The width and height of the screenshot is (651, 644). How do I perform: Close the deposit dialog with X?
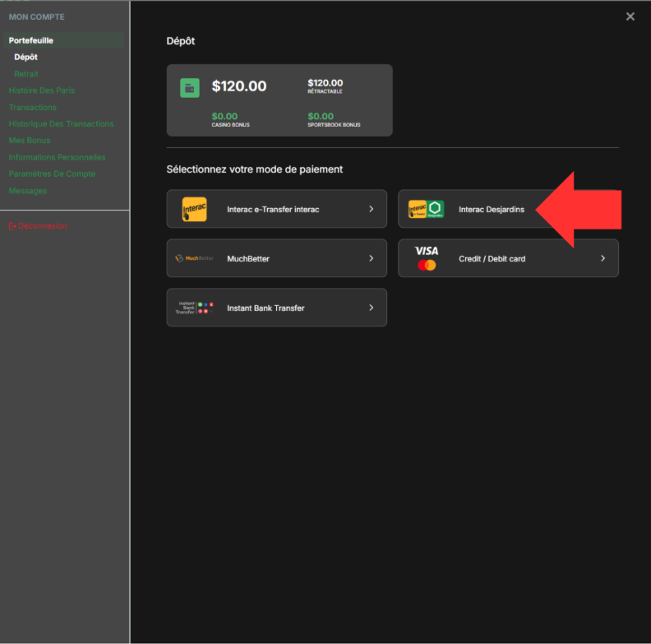pos(630,16)
